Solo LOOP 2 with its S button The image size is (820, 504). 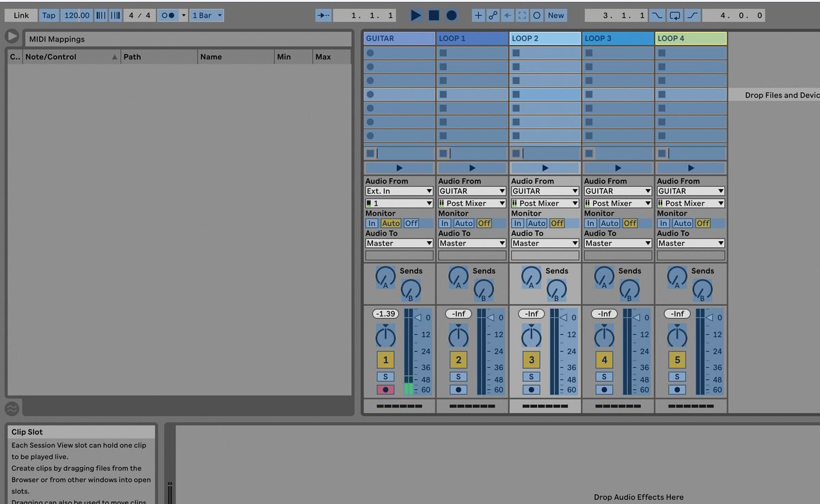[531, 376]
